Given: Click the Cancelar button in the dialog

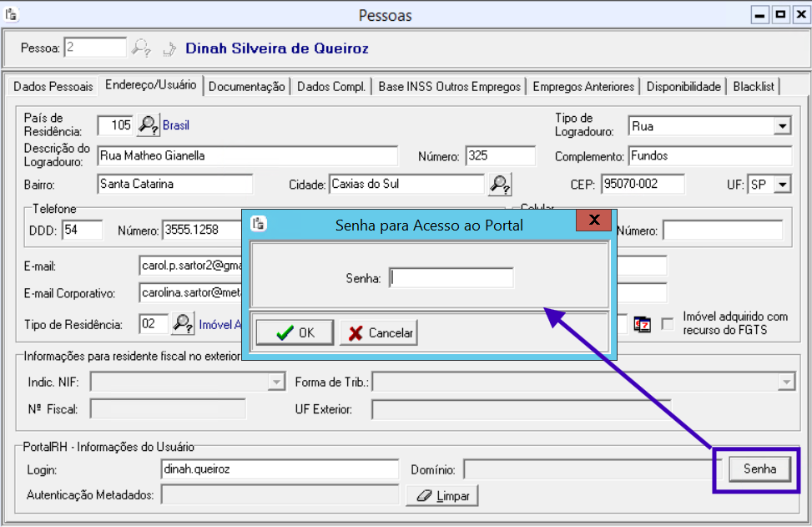Looking at the screenshot, I should click(379, 332).
